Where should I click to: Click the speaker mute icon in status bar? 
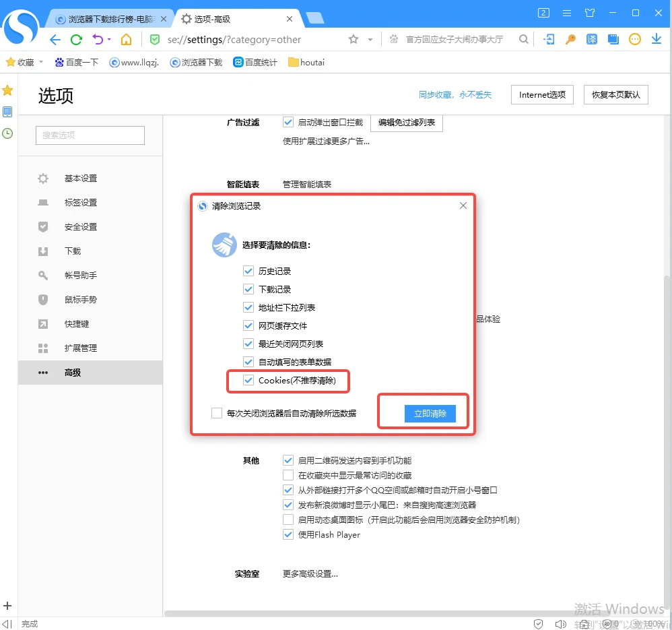[x=560, y=623]
